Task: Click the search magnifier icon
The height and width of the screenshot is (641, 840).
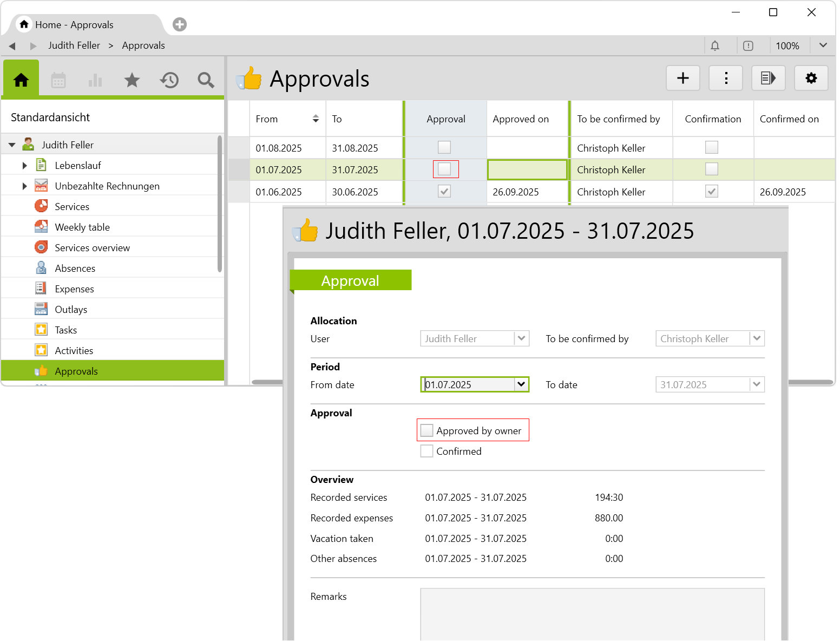Action: (206, 81)
